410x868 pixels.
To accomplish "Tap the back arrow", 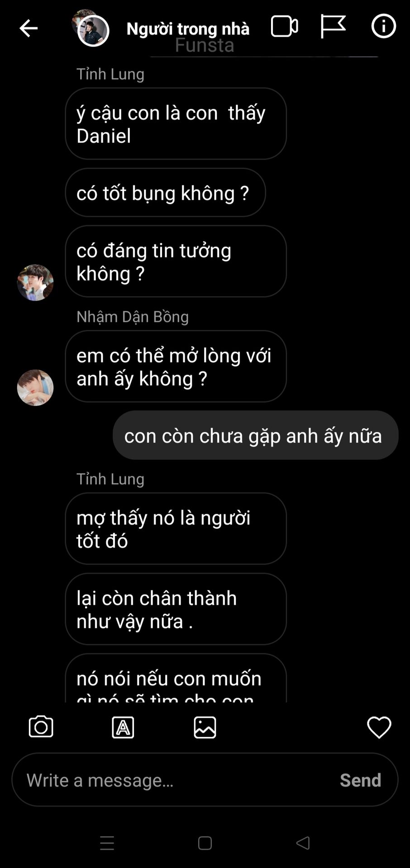I will point(28,28).
